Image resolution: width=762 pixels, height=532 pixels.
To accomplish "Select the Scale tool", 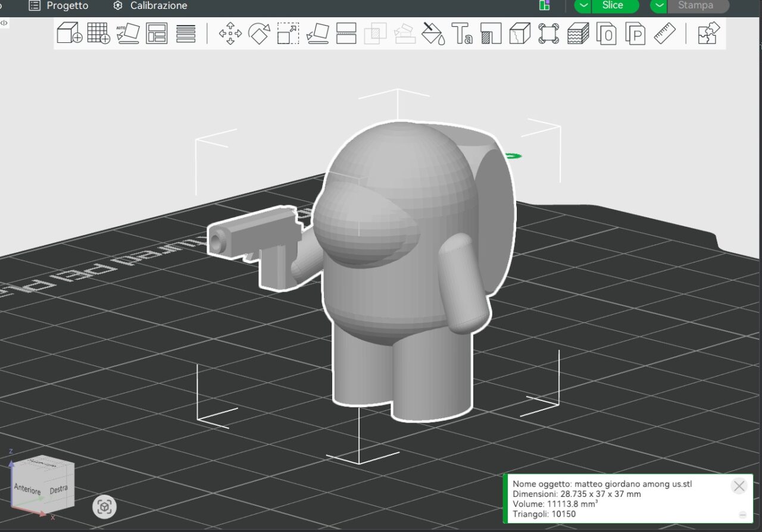I will click(x=288, y=33).
